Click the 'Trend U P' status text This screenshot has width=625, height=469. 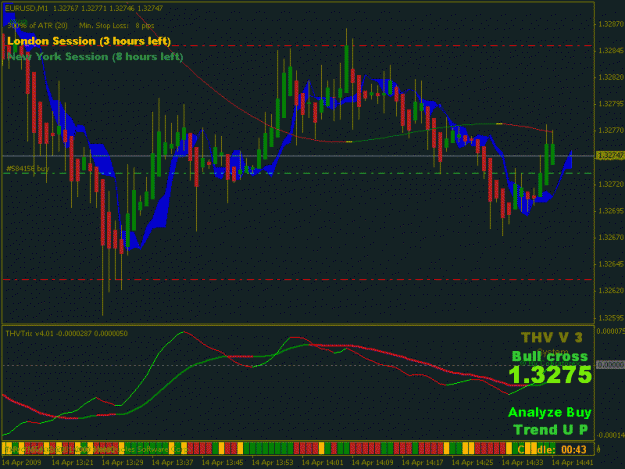[x=550, y=430]
